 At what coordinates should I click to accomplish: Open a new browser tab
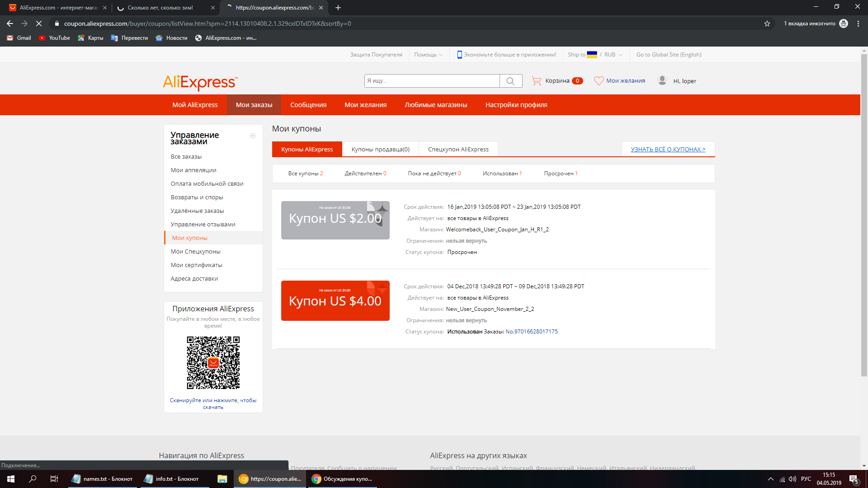point(338,8)
